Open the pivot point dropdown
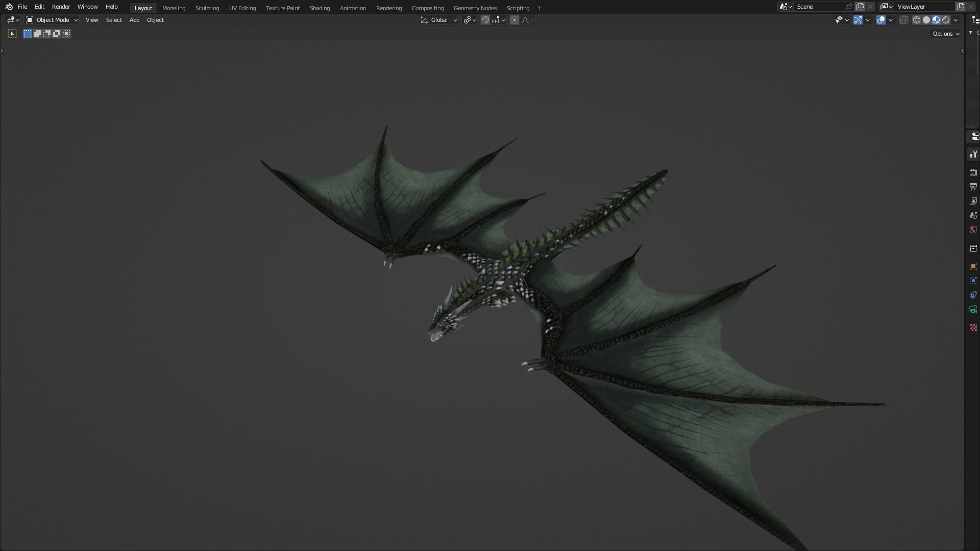The image size is (980, 551). click(x=470, y=20)
